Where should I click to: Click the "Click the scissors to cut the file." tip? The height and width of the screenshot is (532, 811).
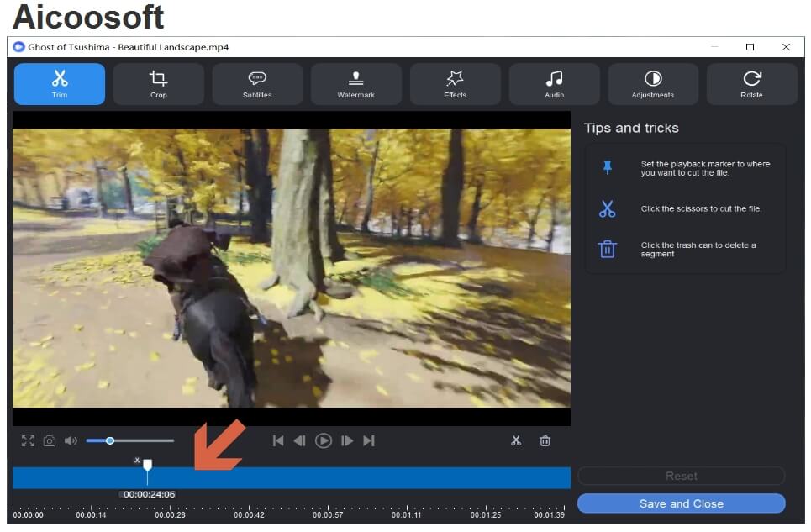pyautogui.click(x=701, y=209)
